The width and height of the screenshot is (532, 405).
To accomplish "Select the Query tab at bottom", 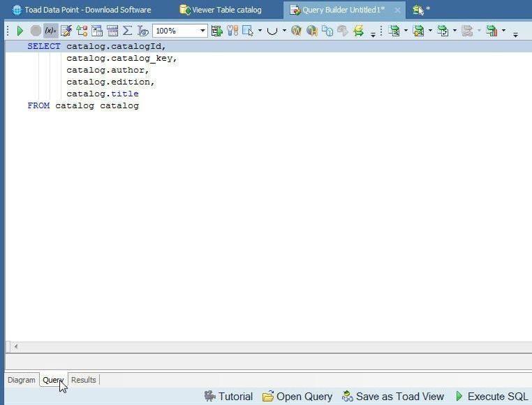I will click(53, 380).
